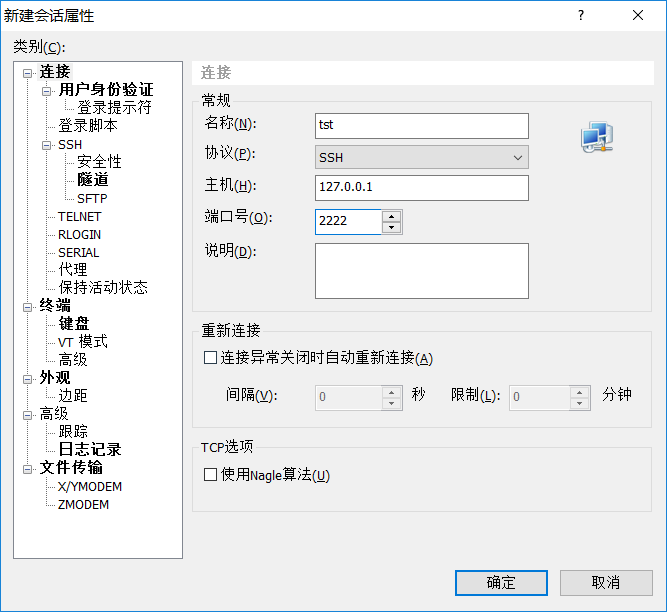The height and width of the screenshot is (612, 667).
Task: Click the session computer icon
Action: pyautogui.click(x=597, y=137)
